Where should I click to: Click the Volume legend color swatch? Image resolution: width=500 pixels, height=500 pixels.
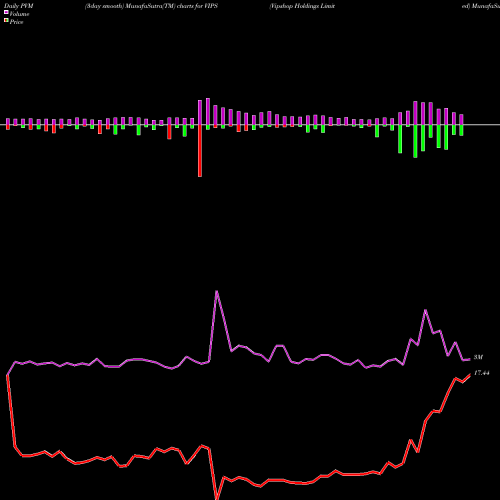click(6, 13)
